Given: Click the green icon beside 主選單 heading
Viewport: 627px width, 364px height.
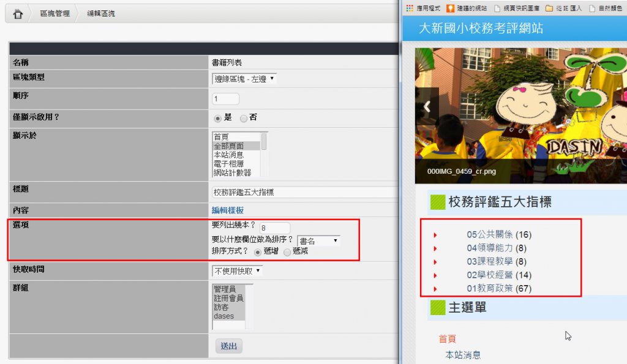Looking at the screenshot, I should (437, 308).
